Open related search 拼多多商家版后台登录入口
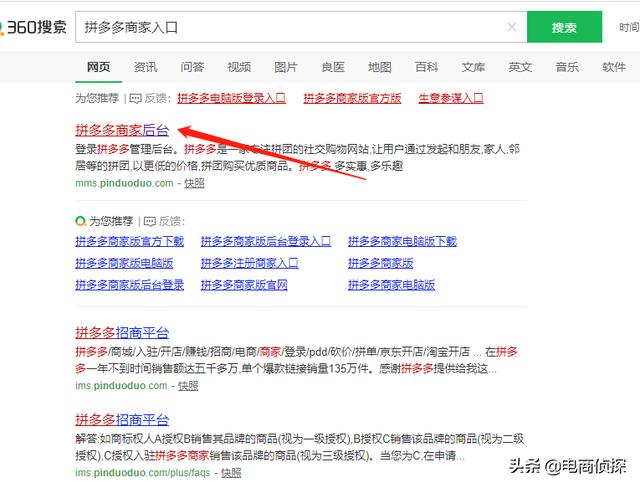Viewport: 640px width, 488px height. (x=266, y=242)
